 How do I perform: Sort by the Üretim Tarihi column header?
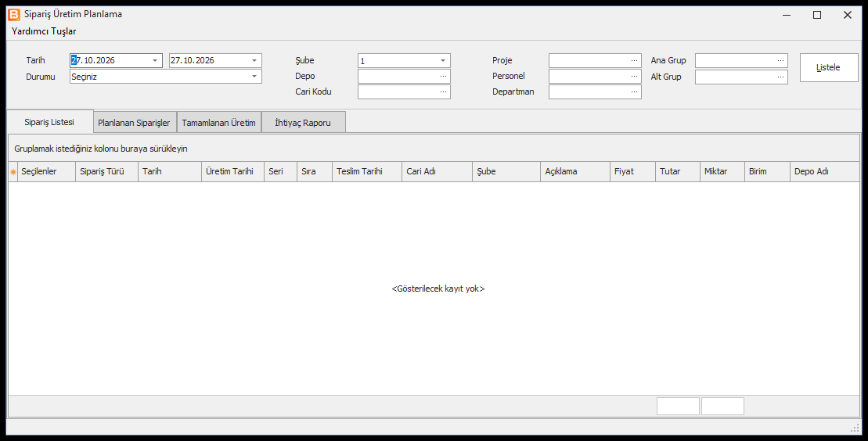point(233,171)
